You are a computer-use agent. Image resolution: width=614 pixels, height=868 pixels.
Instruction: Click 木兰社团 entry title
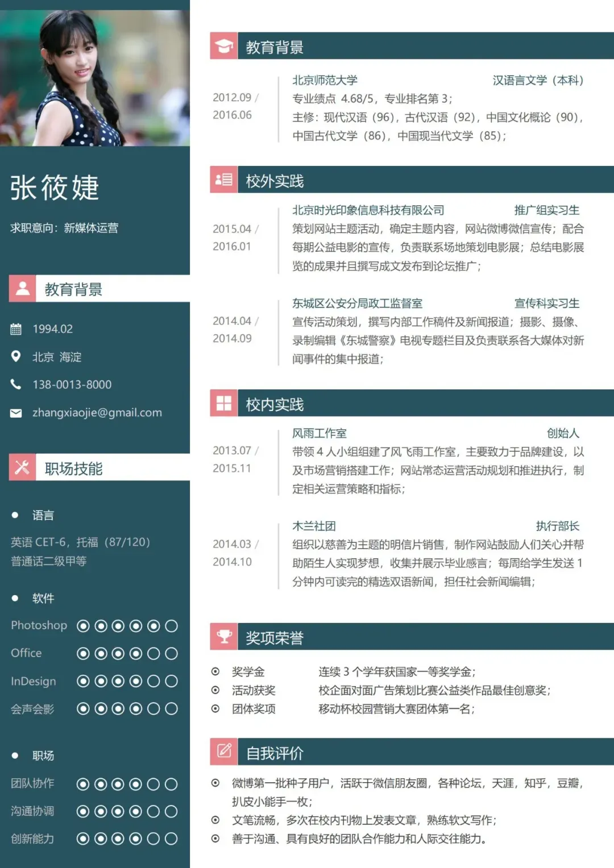point(314,526)
